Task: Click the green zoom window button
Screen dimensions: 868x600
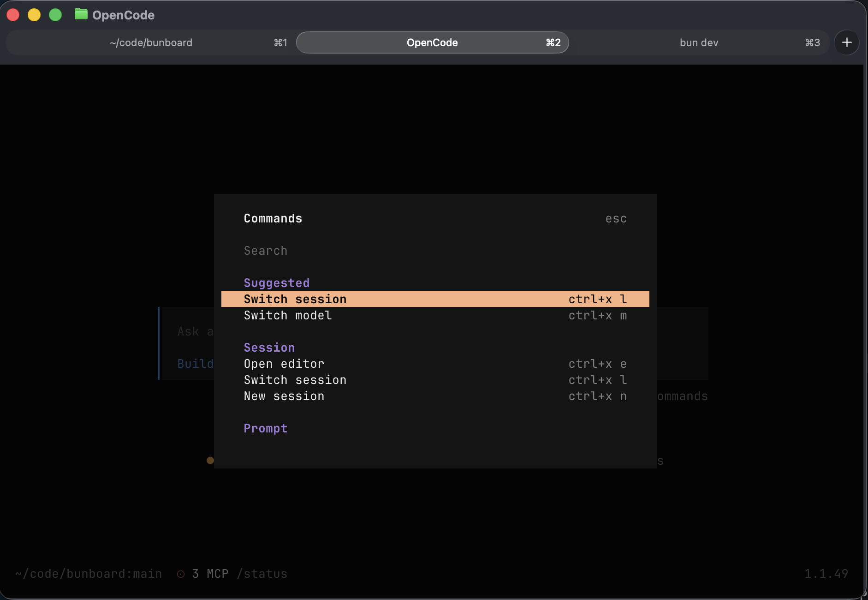Action: coord(55,15)
